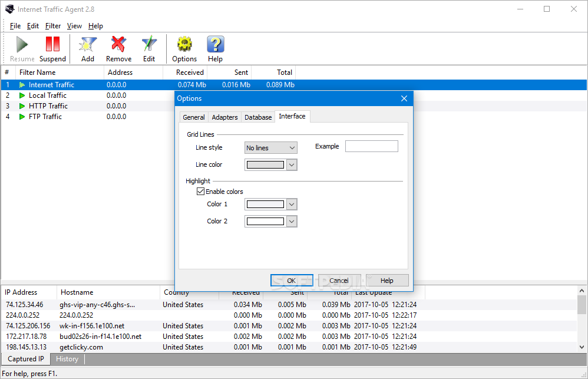Edit the filter using the Edit funnel icon
The image size is (588, 379).
(149, 44)
